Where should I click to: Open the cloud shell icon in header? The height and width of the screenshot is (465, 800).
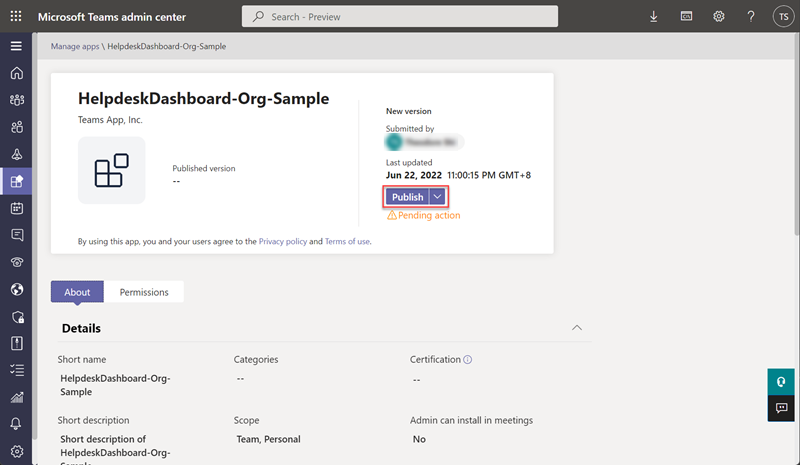click(686, 16)
